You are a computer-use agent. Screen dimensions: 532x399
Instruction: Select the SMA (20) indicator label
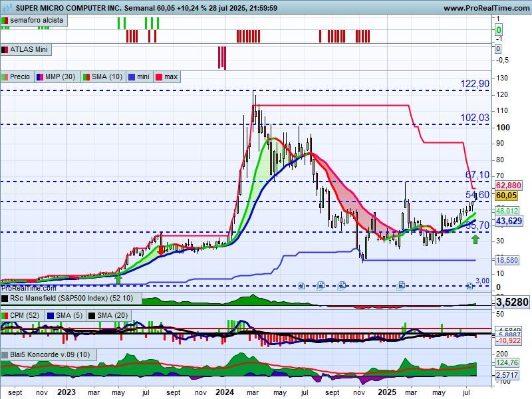tap(112, 315)
